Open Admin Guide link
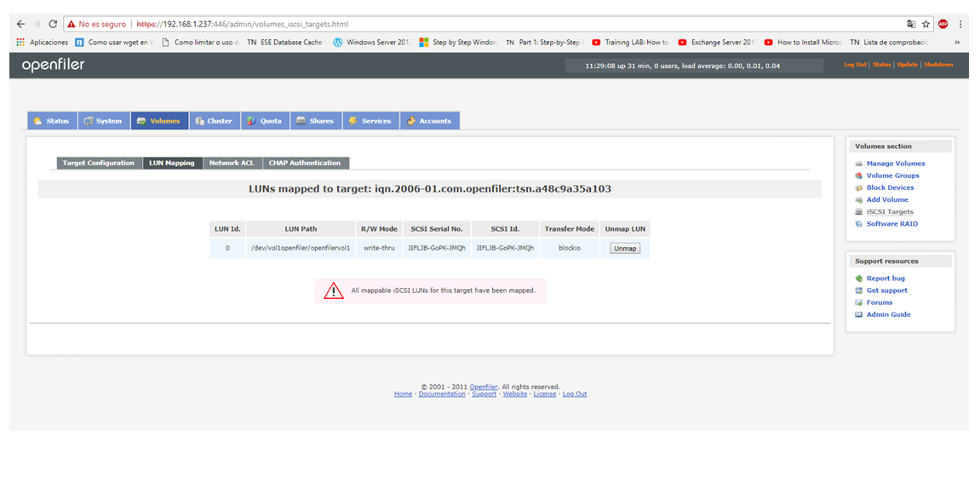The image size is (980, 483). tap(888, 314)
